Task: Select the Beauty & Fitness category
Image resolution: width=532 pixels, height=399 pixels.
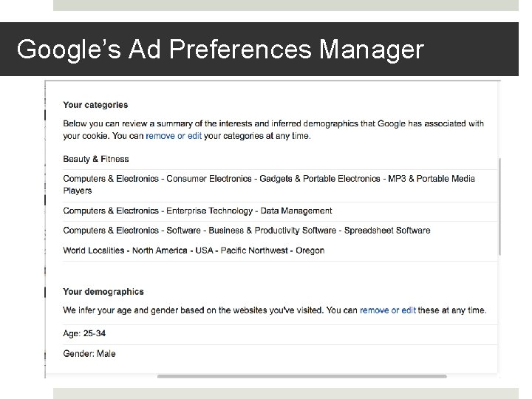Action: coord(96,159)
